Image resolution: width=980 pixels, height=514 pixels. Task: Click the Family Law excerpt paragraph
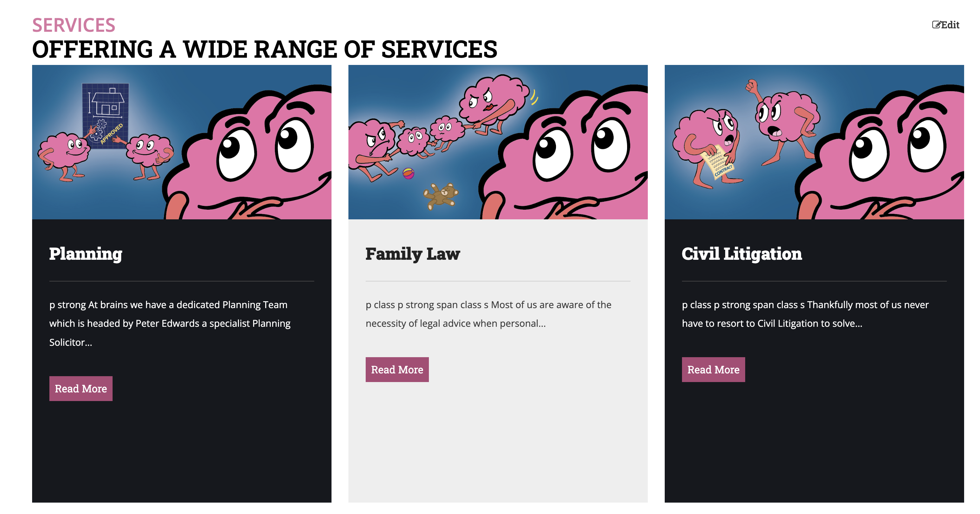(488, 314)
